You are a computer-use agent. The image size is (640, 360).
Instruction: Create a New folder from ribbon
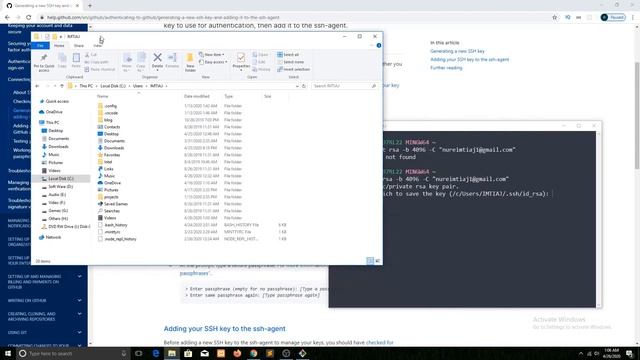pos(190,62)
